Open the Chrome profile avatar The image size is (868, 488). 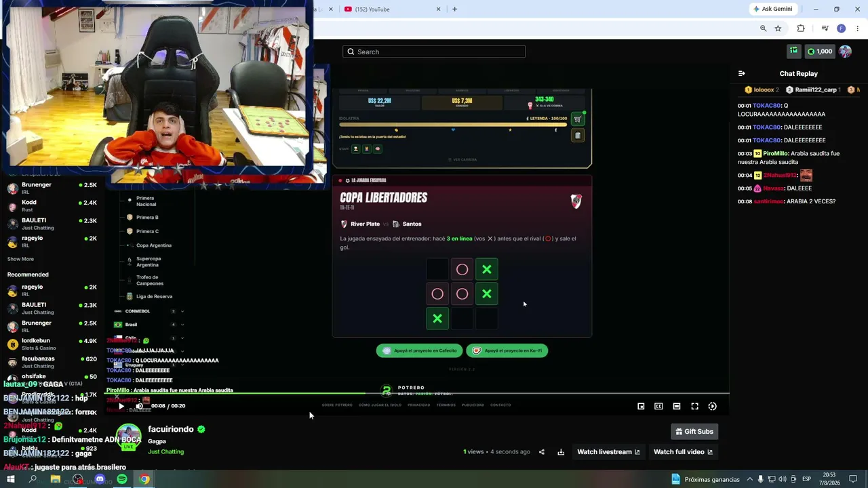pos(841,28)
